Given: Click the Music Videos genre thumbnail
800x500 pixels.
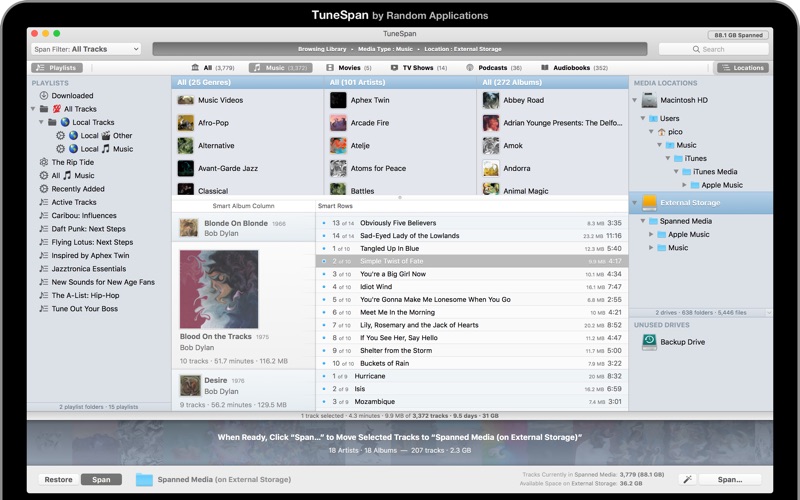Looking at the screenshot, I should (x=186, y=100).
